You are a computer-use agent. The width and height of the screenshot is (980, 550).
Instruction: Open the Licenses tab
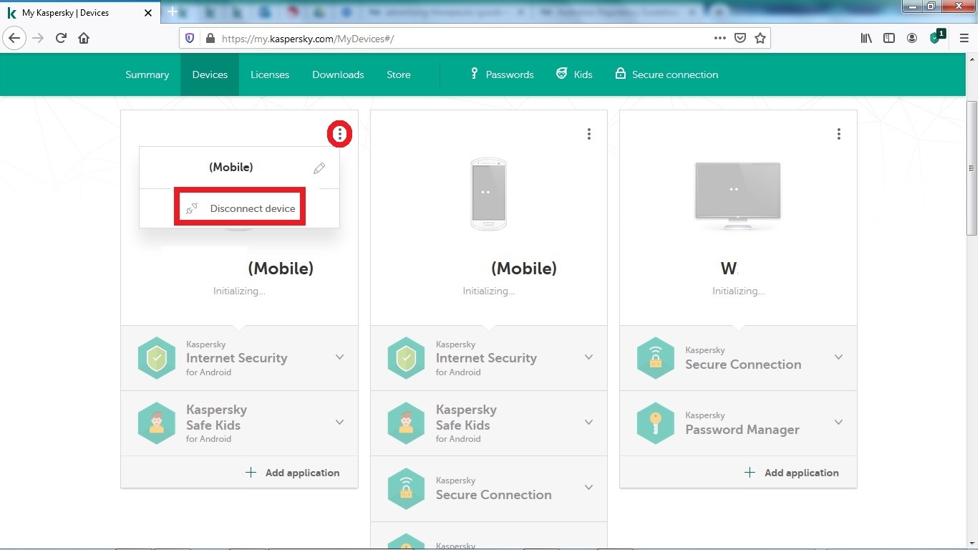(x=270, y=74)
